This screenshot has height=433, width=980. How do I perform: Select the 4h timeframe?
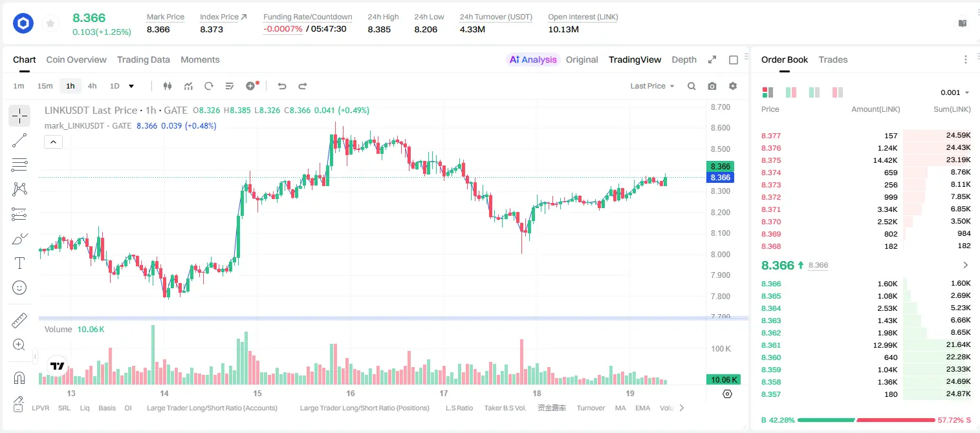coord(93,86)
